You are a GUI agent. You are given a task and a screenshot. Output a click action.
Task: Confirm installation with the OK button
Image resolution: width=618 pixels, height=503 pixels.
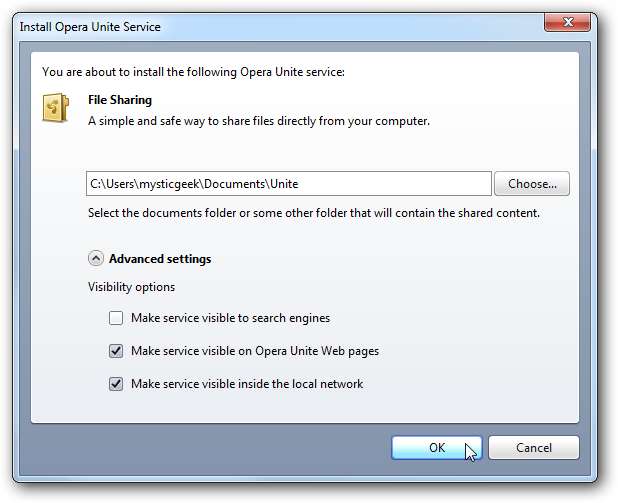pyautogui.click(x=436, y=447)
